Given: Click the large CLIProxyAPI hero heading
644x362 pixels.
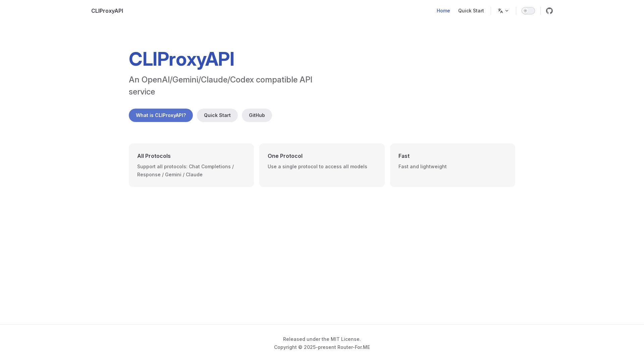Looking at the screenshot, I should point(181,59).
